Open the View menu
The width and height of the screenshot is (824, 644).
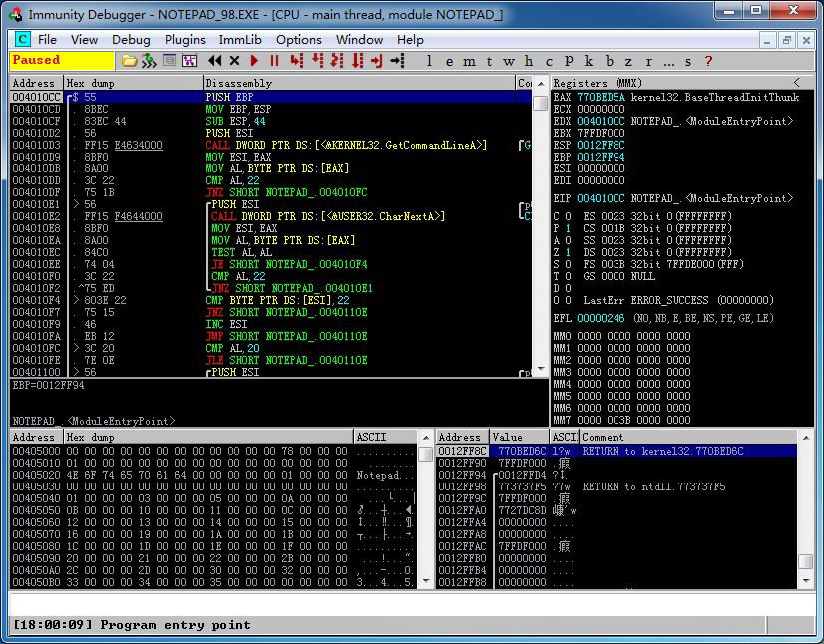(84, 40)
